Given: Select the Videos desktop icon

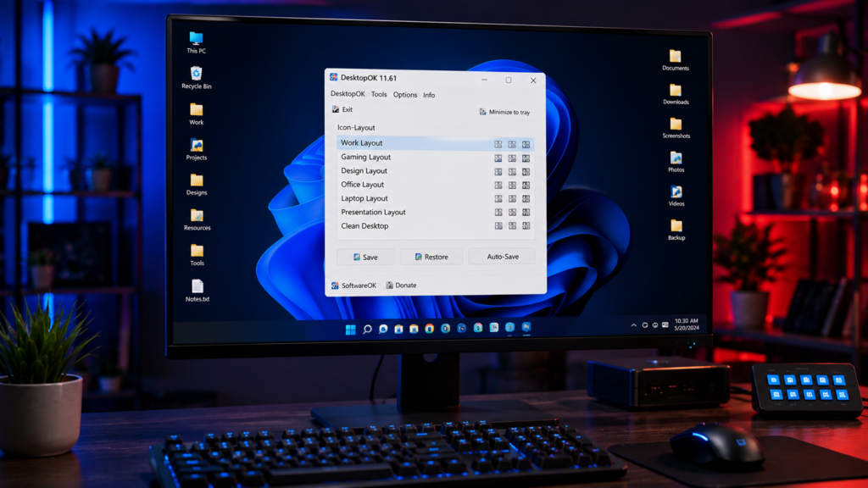Looking at the screenshot, I should 676,196.
